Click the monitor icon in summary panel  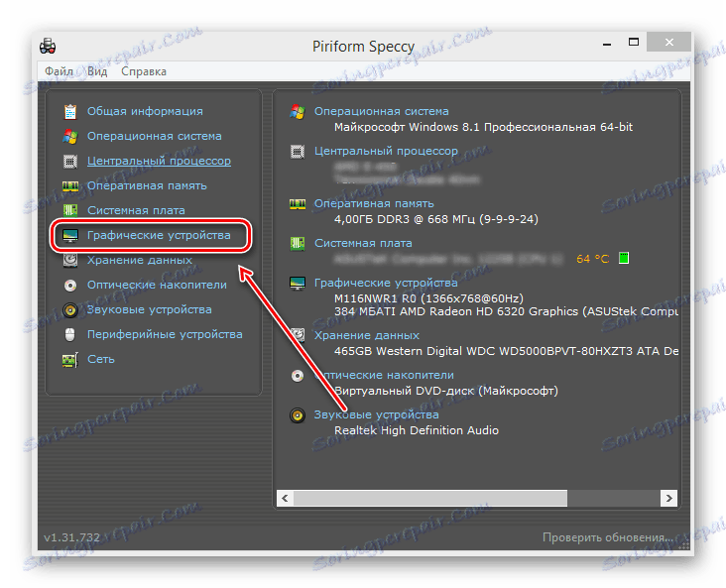[x=298, y=283]
